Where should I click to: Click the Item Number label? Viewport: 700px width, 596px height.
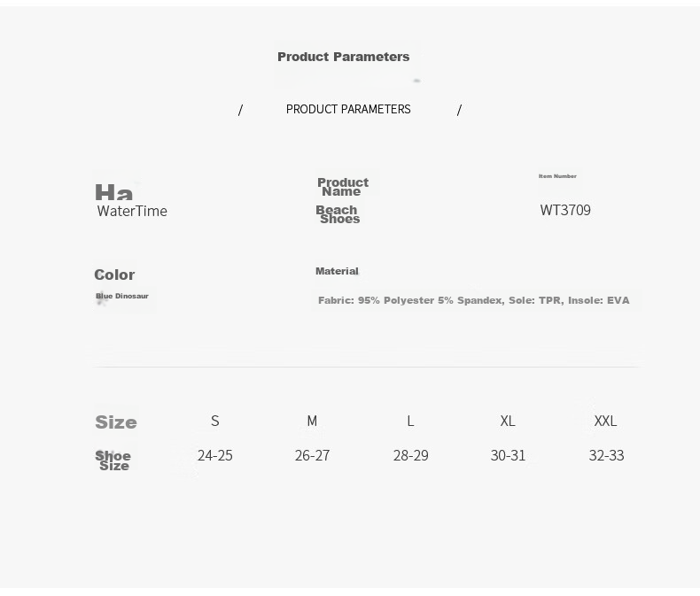pos(557,176)
